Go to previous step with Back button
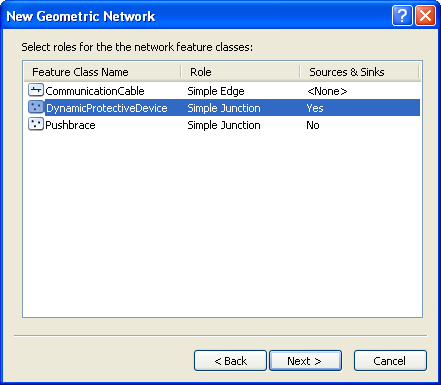The image size is (441, 385). 230,360
